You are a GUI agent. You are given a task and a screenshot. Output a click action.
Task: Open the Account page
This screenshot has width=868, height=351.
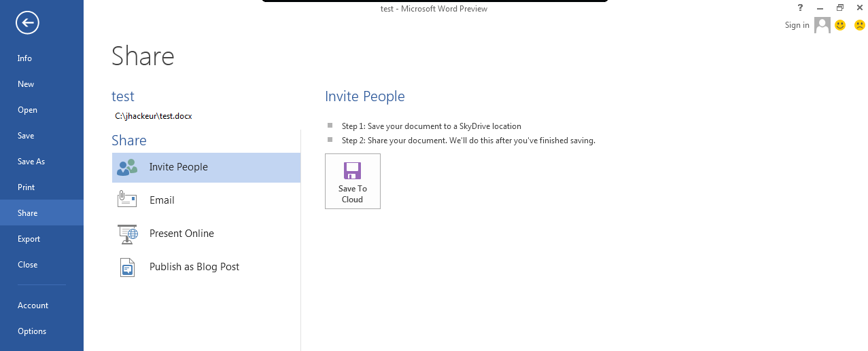[41, 306]
